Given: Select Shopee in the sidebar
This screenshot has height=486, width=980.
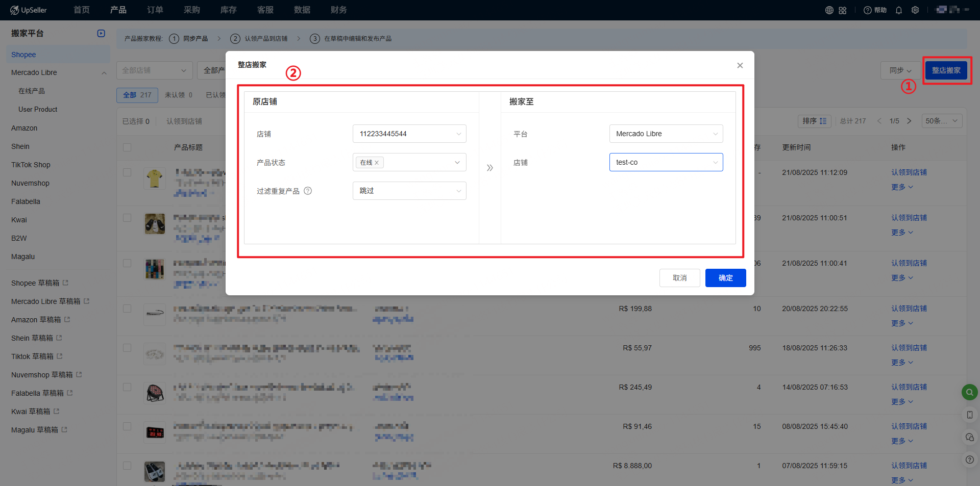Looking at the screenshot, I should click(58, 55).
